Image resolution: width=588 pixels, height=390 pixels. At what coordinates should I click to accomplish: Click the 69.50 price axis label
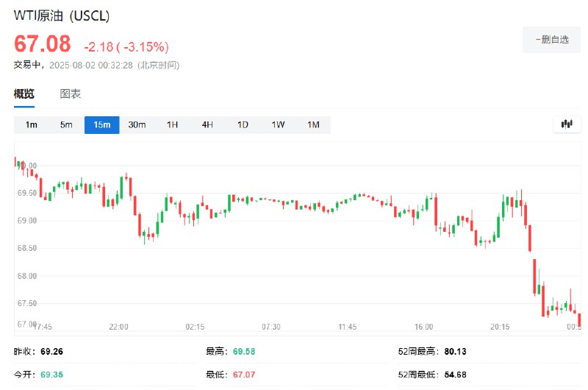tap(27, 193)
